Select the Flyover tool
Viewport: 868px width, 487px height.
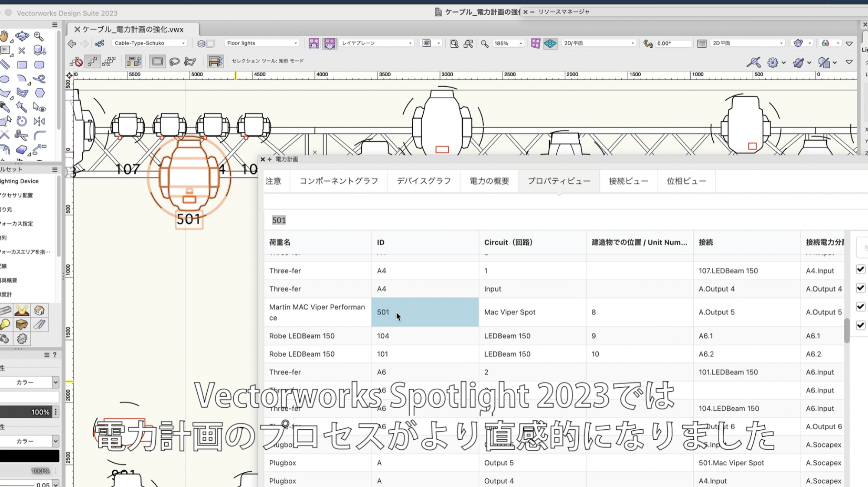tap(22, 36)
